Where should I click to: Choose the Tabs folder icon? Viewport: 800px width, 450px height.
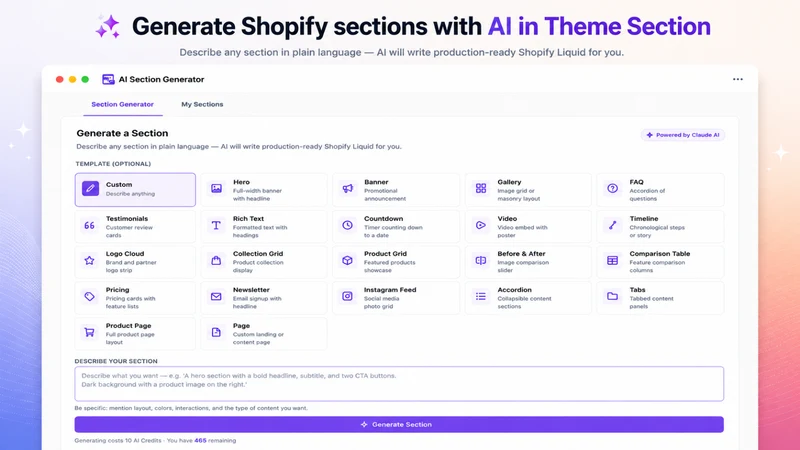pyautogui.click(x=613, y=296)
